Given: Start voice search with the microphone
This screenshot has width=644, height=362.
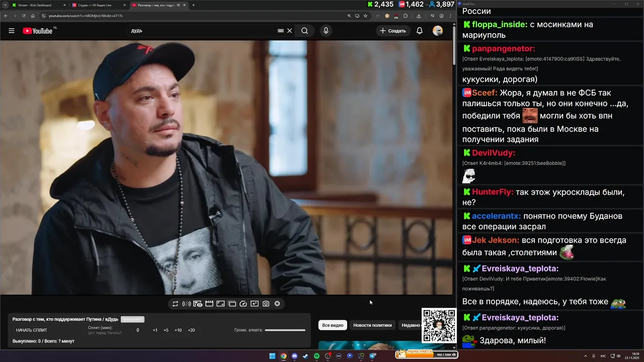Looking at the screenshot, I should tap(326, 31).
